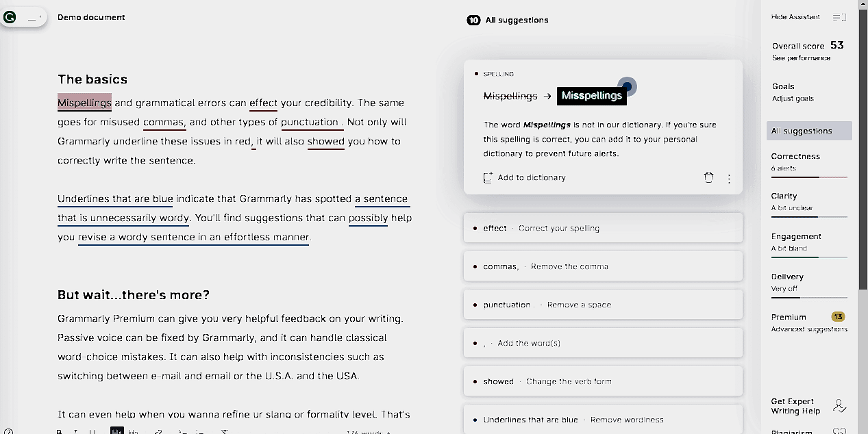This screenshot has width=868, height=434.
Task: Click the Add to dictionary book icon
Action: (488, 178)
